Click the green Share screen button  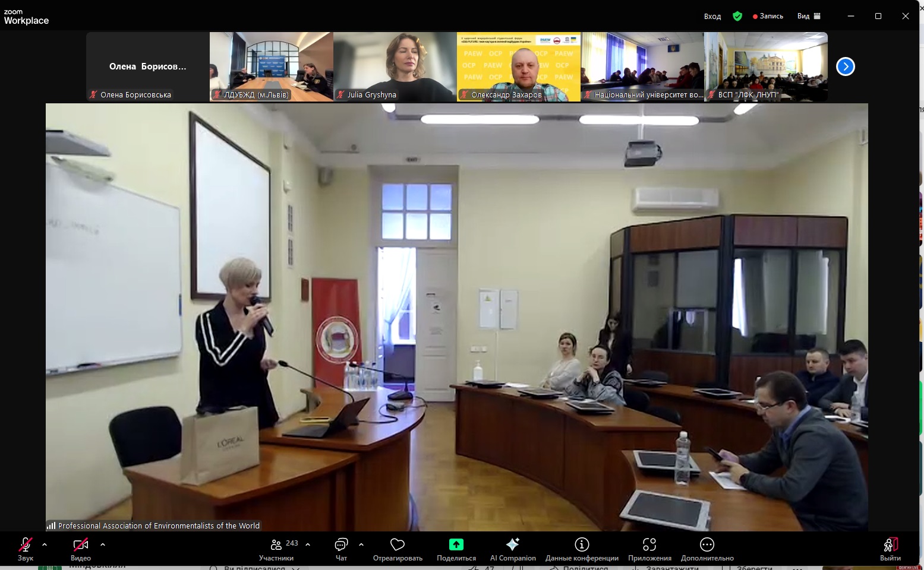coord(456,549)
